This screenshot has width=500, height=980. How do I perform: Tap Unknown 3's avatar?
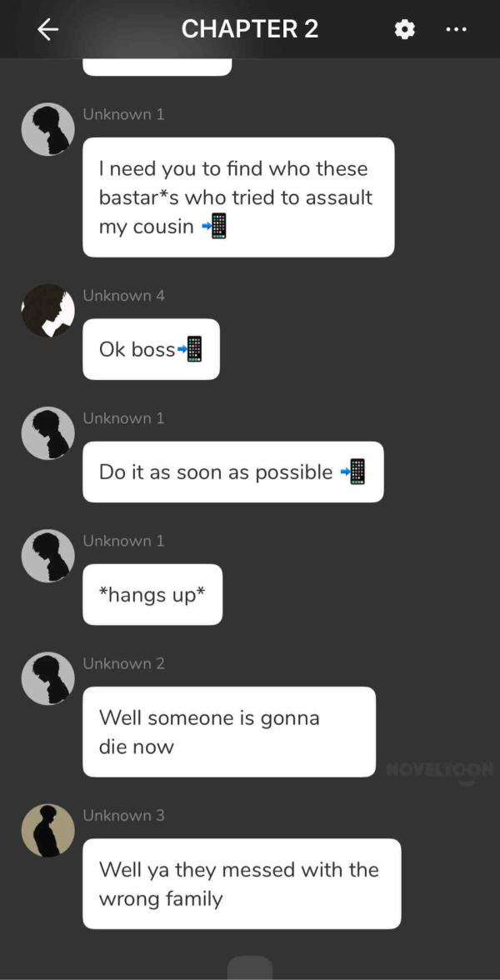pos(48,830)
